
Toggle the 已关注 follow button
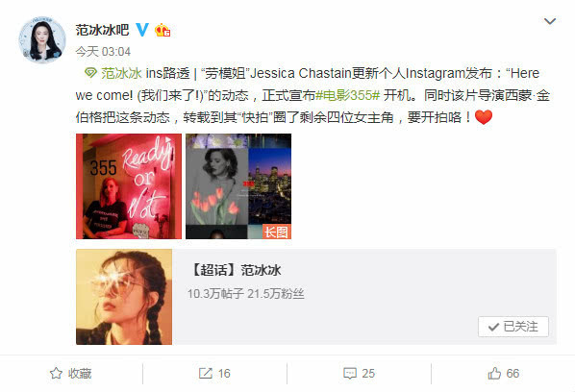tap(513, 327)
